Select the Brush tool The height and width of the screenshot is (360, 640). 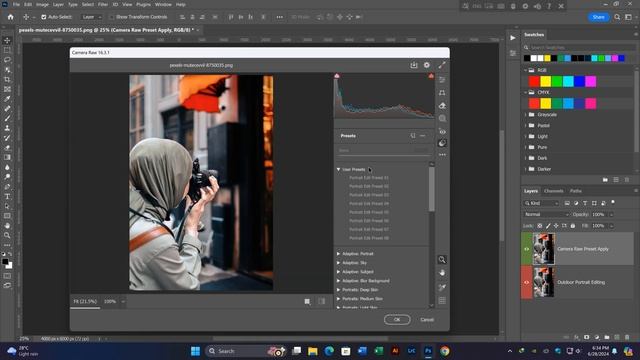[x=7, y=118]
